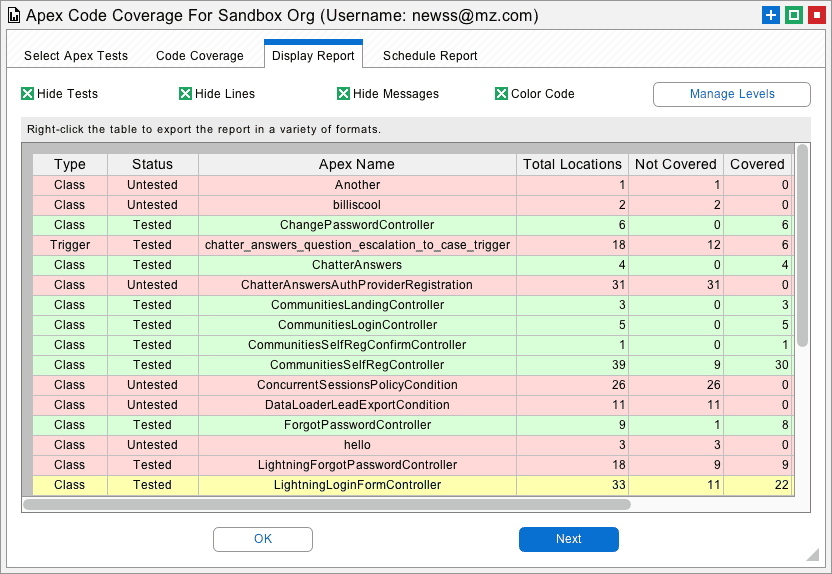Click Total Locations value 33
Image resolution: width=832 pixels, height=574 pixels.
coord(573,485)
